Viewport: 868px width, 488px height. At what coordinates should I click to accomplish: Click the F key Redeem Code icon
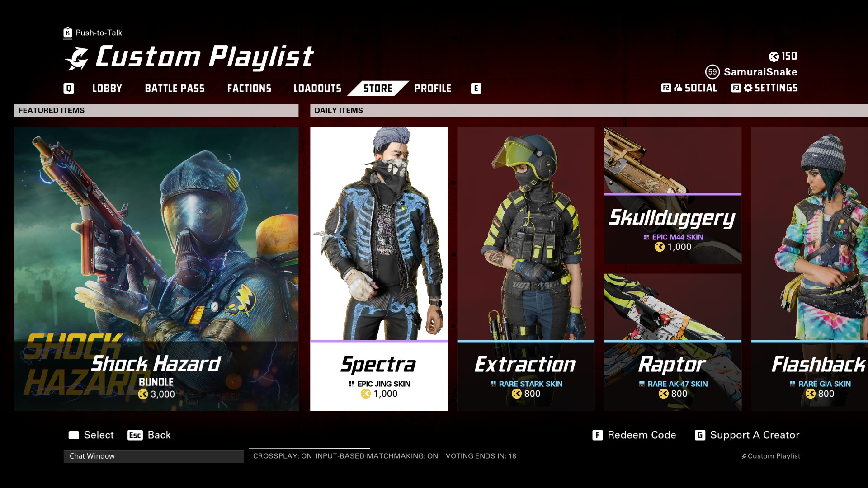point(598,435)
